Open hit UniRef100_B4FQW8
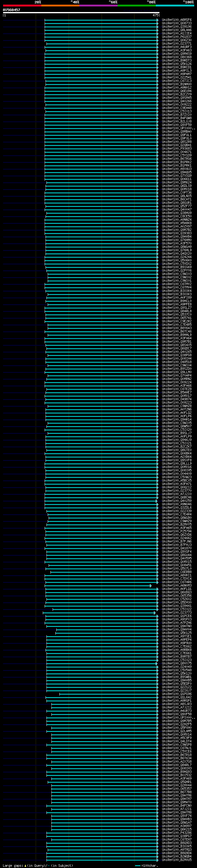Viewport: 197px width, 868px height. pos(176,118)
